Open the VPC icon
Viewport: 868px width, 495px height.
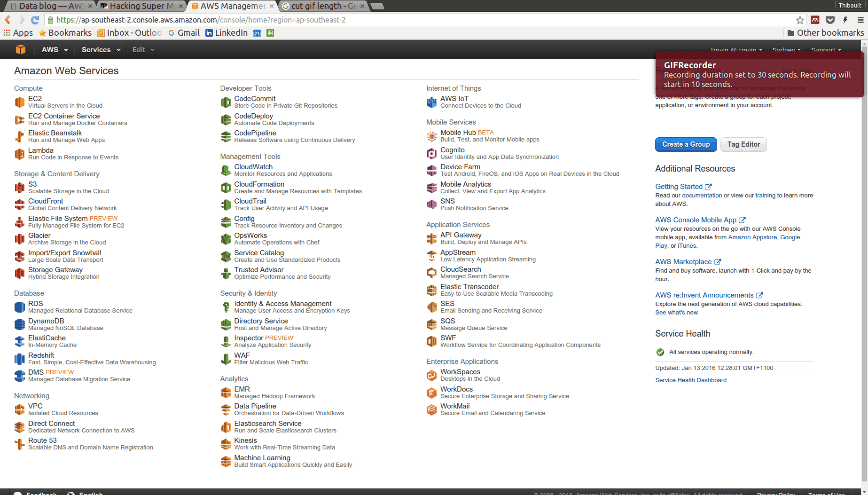coord(20,409)
